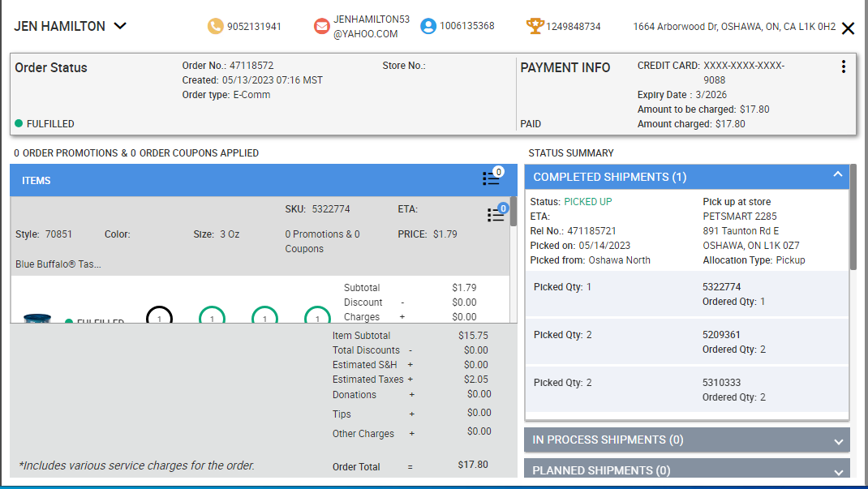Open the SKU 5322774 item list icon

pos(496,215)
